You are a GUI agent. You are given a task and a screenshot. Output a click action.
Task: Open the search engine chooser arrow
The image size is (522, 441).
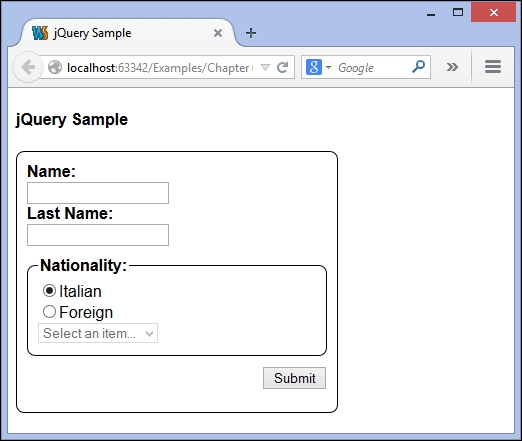(x=328, y=67)
